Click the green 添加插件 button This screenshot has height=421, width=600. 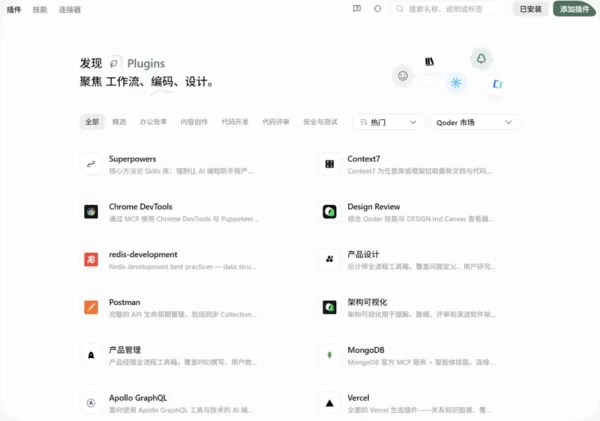coord(574,9)
